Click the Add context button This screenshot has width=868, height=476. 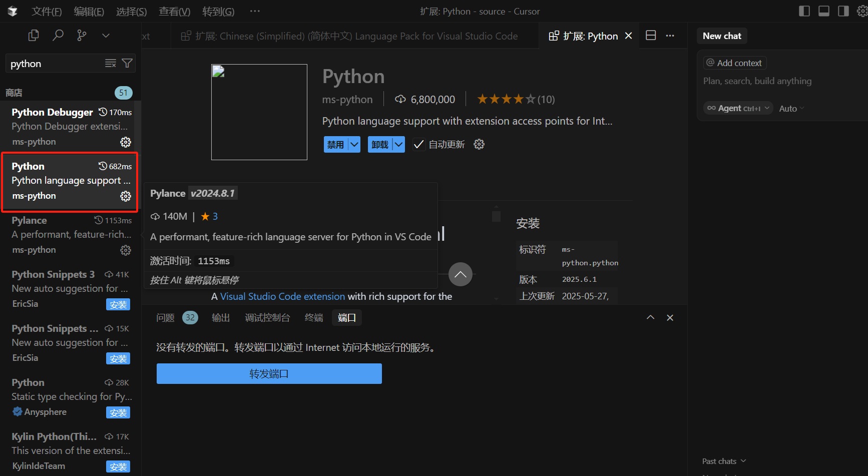(x=735, y=63)
